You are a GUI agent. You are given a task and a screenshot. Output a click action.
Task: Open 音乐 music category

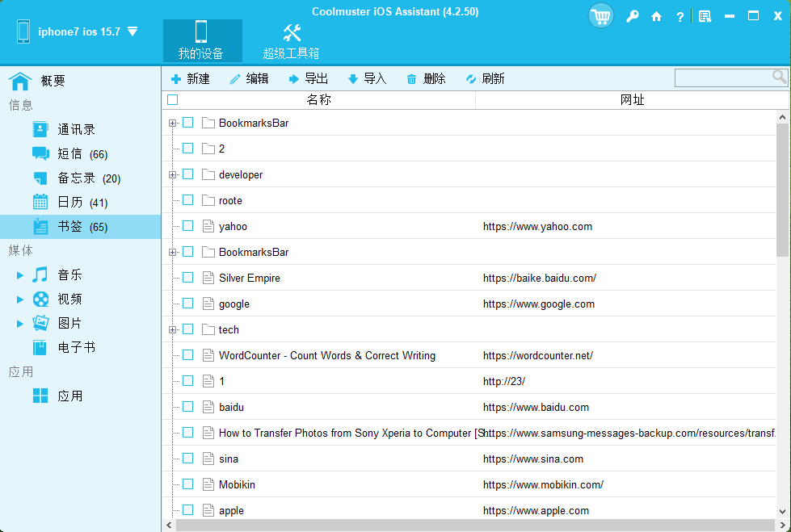[57, 274]
